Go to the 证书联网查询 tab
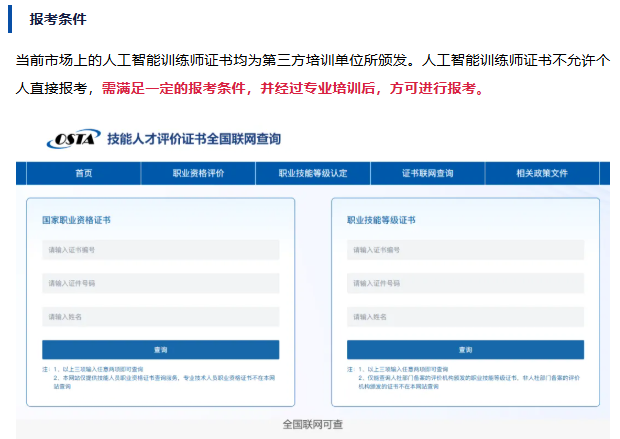The height and width of the screenshot is (439, 620). point(428,174)
